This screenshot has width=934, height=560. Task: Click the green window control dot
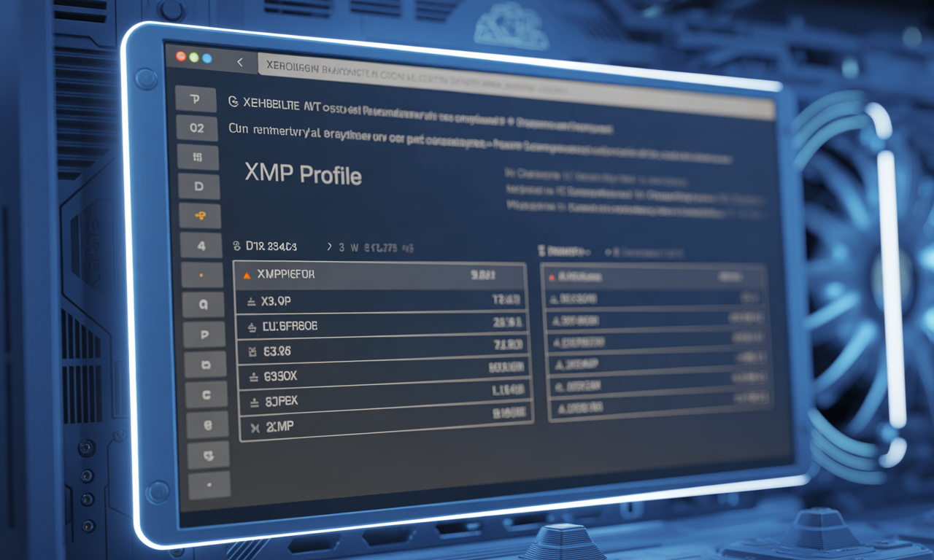point(194,57)
